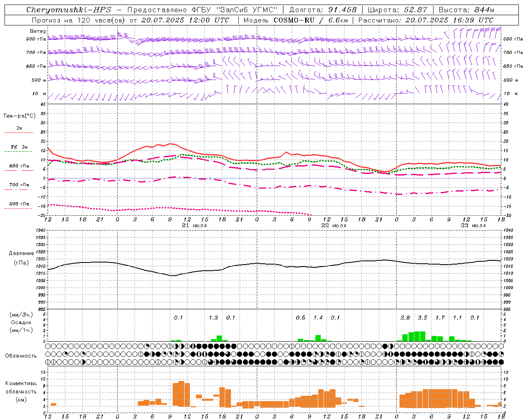
Task: Click the Td 2м legend entry
Action: 19,147
